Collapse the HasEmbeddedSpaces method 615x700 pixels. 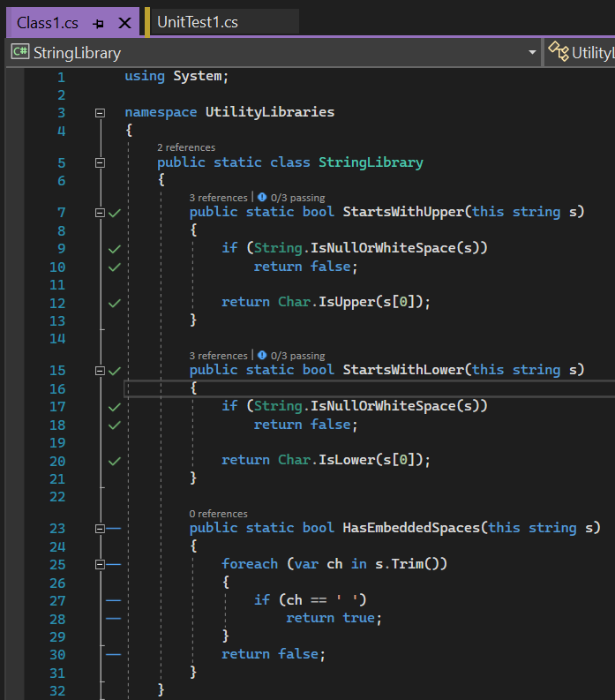100,528
